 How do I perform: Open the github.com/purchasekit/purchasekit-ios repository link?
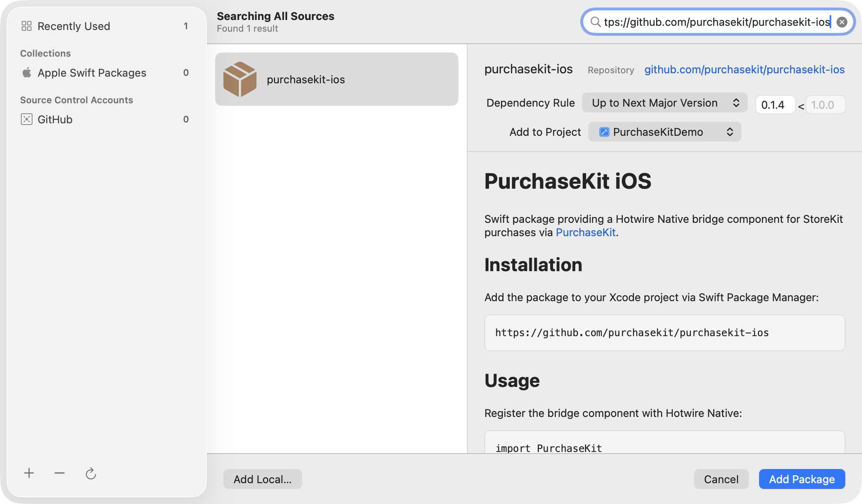coord(744,70)
